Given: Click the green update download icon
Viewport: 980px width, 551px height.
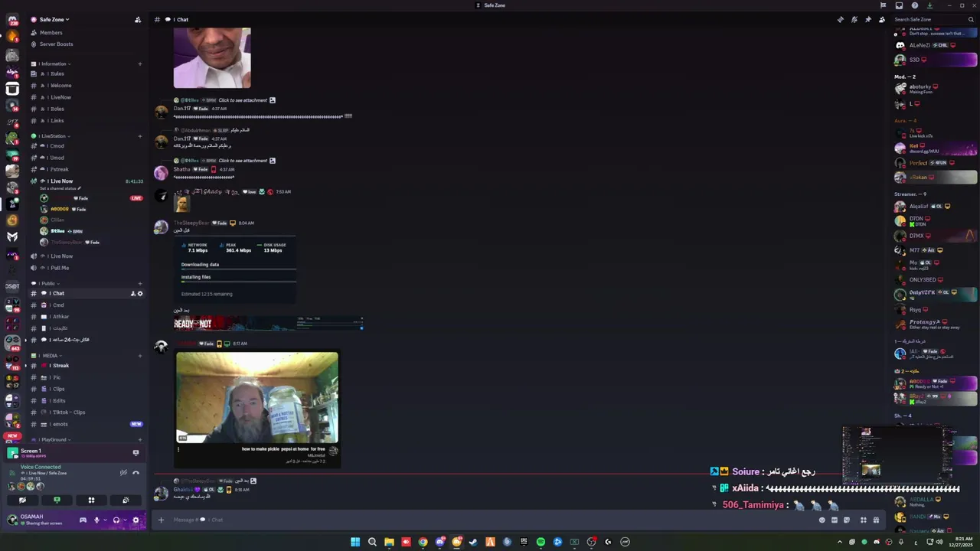Looking at the screenshot, I should 929,5.
